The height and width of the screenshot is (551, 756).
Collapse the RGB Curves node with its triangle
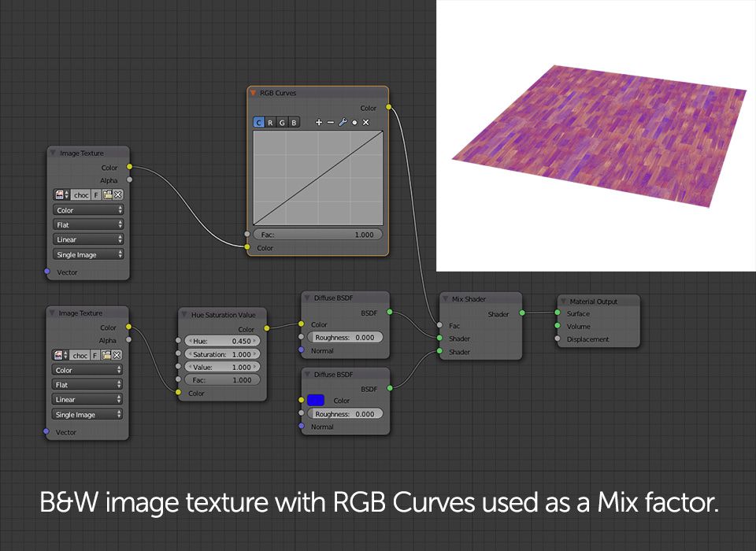click(253, 93)
